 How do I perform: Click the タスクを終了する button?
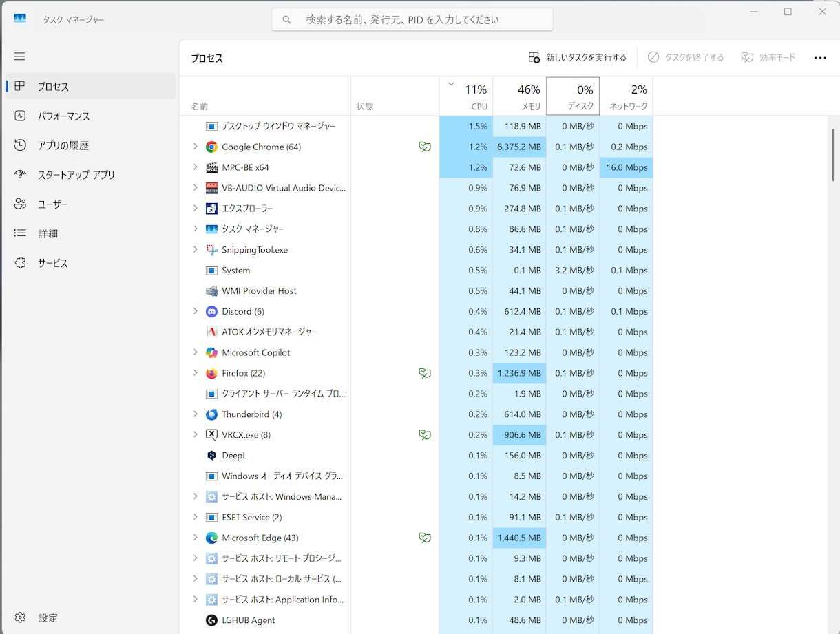(x=686, y=58)
